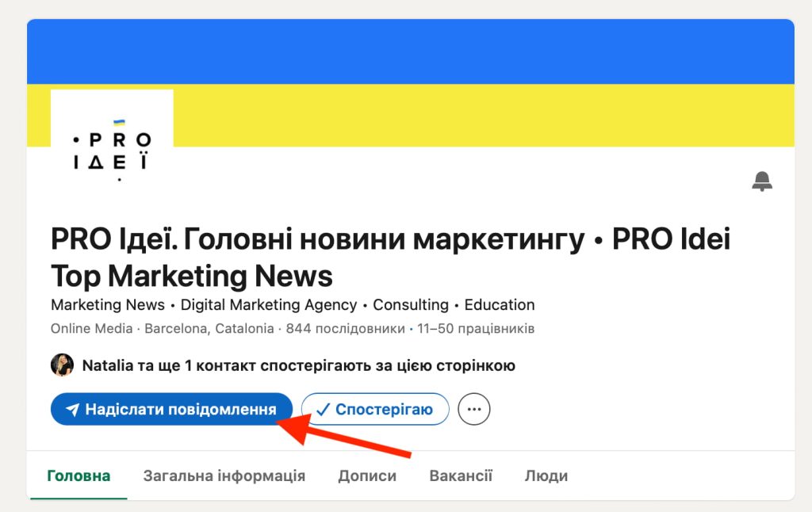Click the 844 послідовники text

pos(346,329)
